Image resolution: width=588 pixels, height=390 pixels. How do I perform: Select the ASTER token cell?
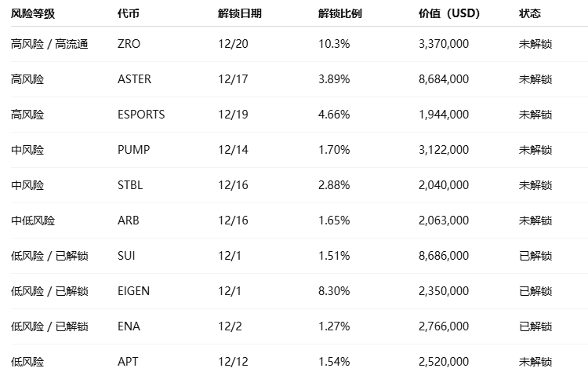(x=134, y=79)
